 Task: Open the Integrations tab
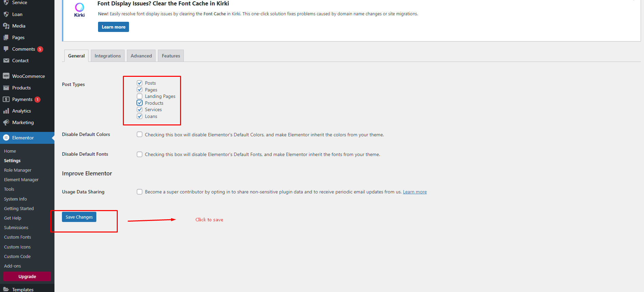pos(108,56)
